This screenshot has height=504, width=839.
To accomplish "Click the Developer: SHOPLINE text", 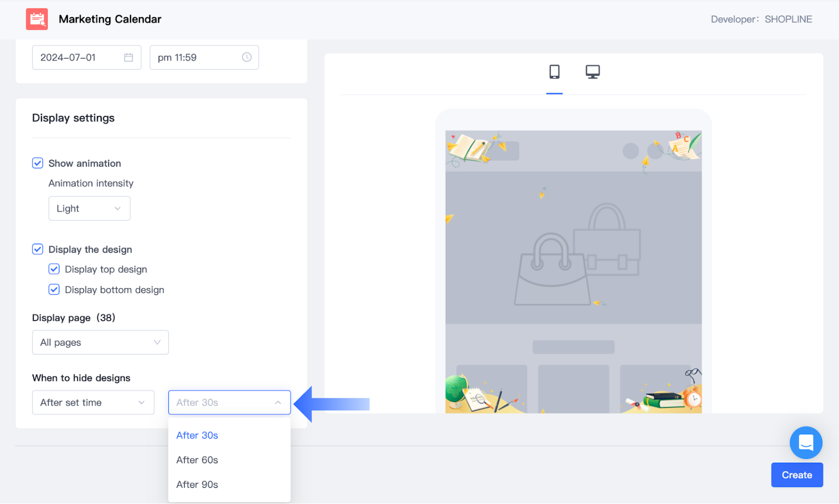I will pos(761,19).
